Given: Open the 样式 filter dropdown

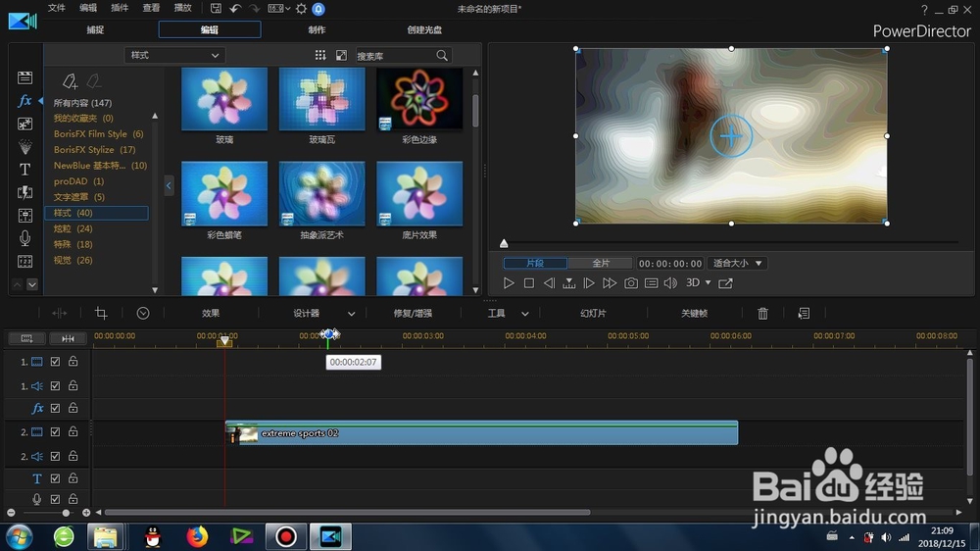Looking at the screenshot, I should pyautogui.click(x=174, y=55).
